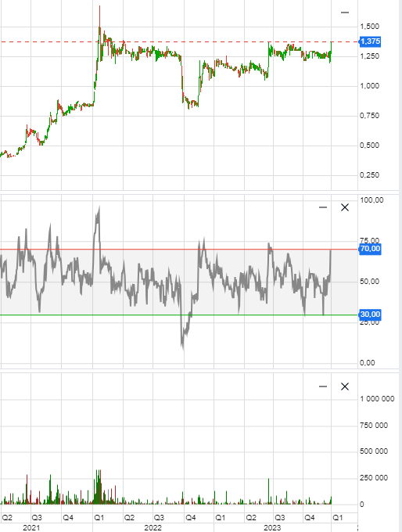Viewport: 402px width, 532px height.
Task: Click the 2022 year label on time axis
Action: (153, 528)
